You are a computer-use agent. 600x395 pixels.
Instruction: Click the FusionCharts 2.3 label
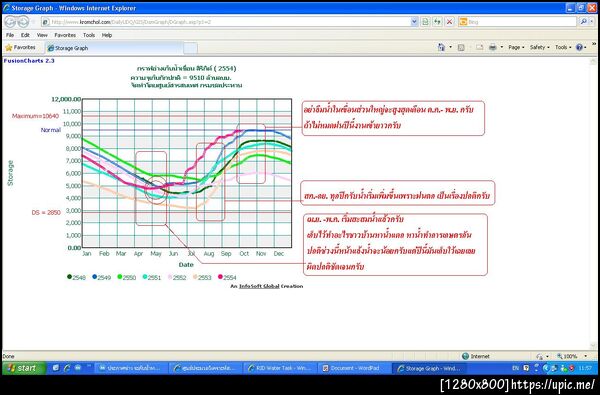[x=29, y=60]
